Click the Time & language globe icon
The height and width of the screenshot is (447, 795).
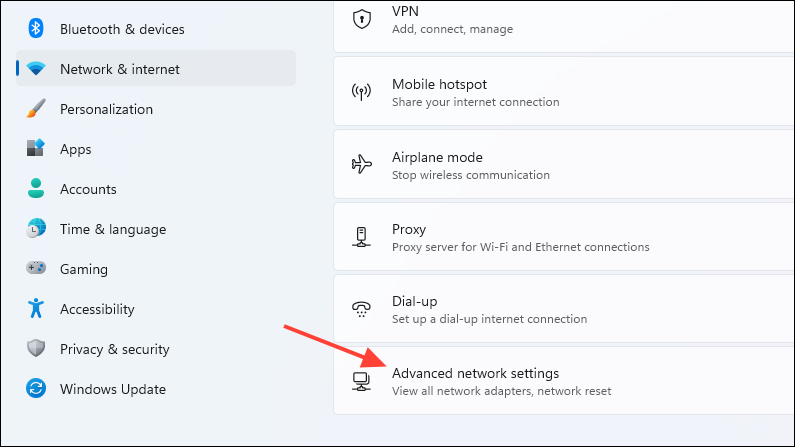click(x=35, y=229)
